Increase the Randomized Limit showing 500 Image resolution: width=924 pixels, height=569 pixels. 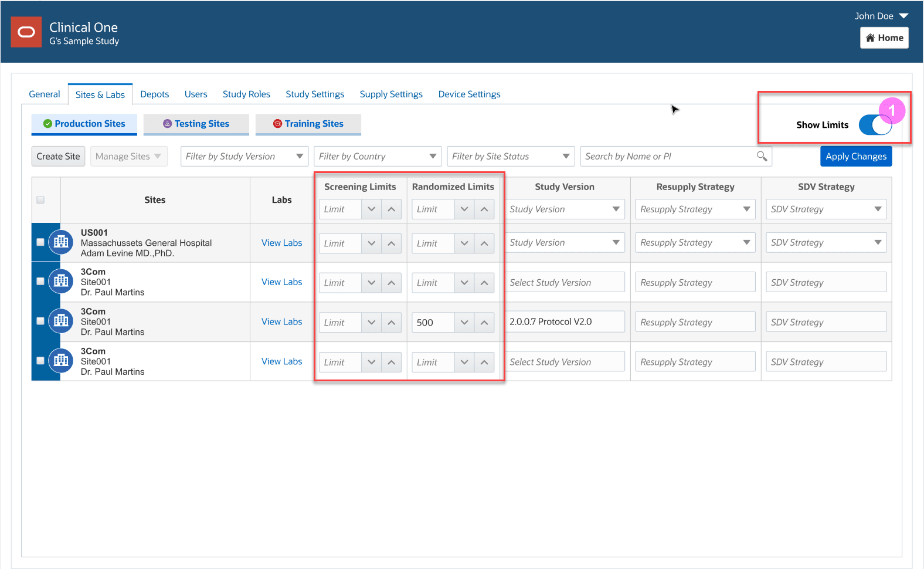click(484, 323)
